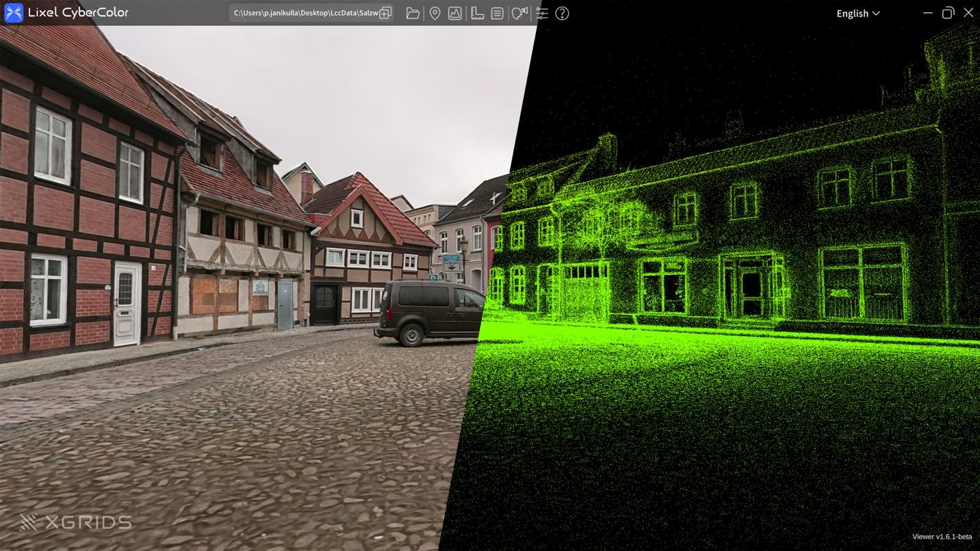Screen dimensions: 980x551
Task: Open help via question mark icon
Action: pos(562,13)
